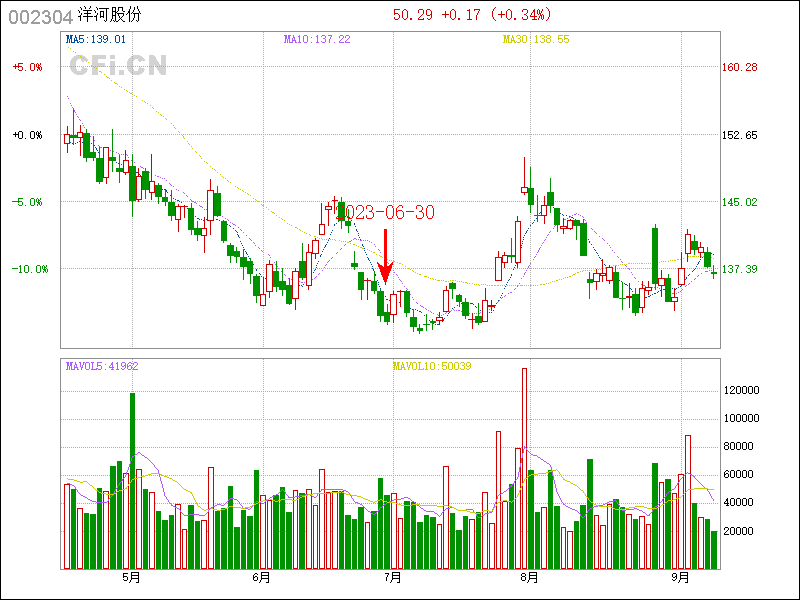Jump to 6月 on the time axis
800x600 pixels.
(262, 578)
